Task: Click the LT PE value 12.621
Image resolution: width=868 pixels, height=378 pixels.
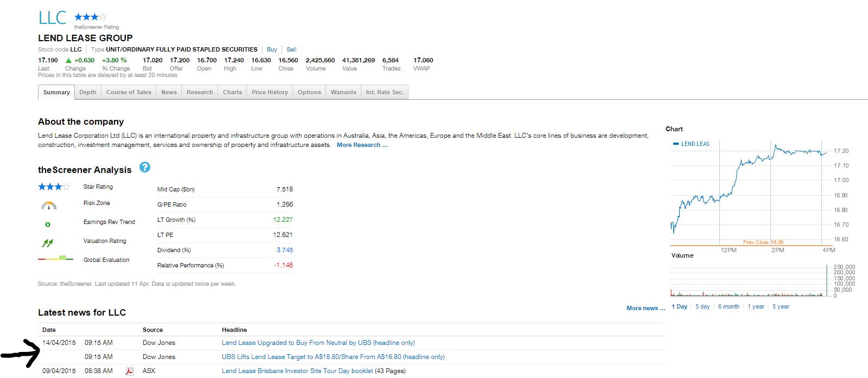Action: click(x=283, y=235)
